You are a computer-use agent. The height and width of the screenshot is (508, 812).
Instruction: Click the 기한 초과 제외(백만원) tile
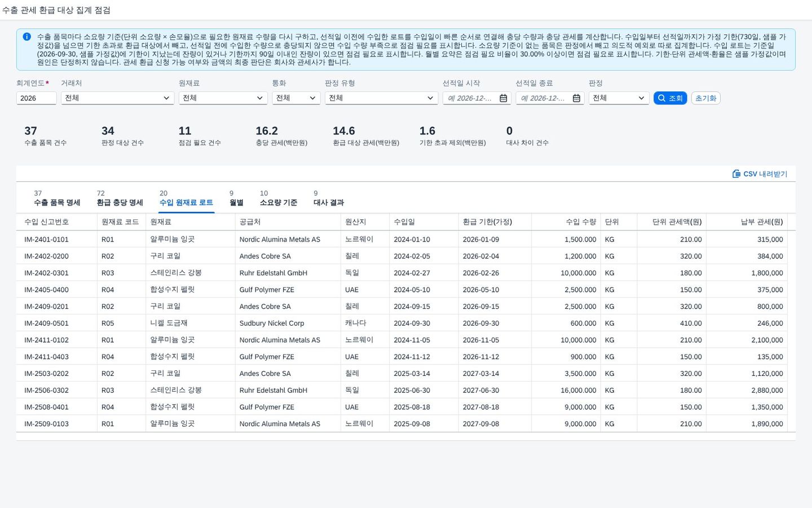coord(452,136)
